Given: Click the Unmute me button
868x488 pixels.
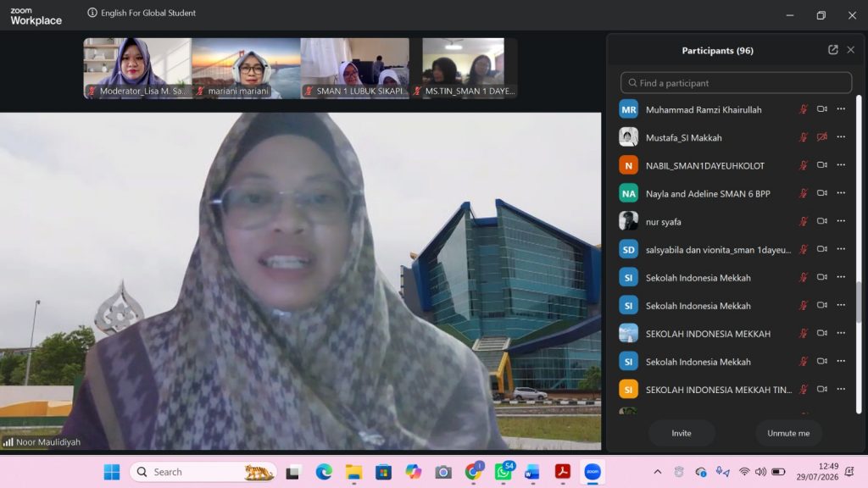Looking at the screenshot, I should click(x=788, y=433).
